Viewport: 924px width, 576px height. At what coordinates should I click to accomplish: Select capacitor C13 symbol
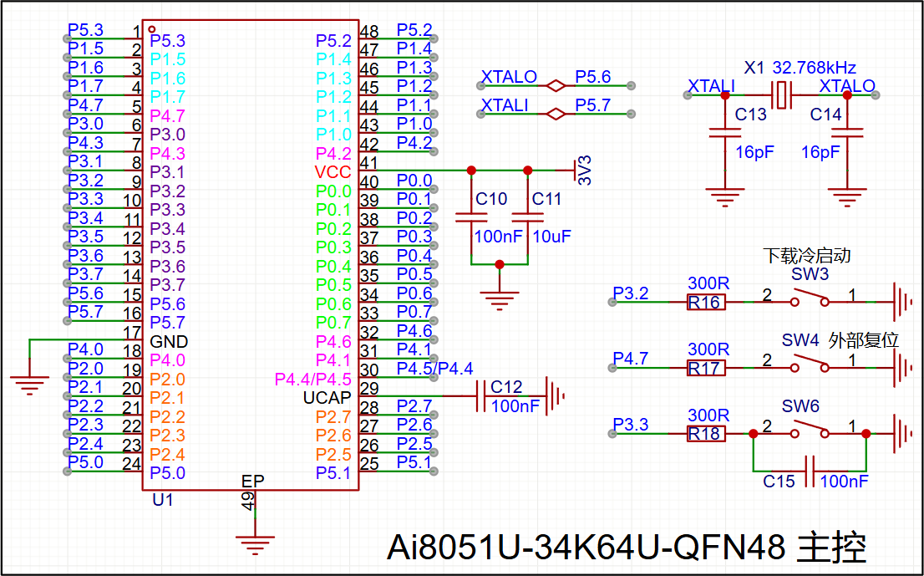click(725, 133)
